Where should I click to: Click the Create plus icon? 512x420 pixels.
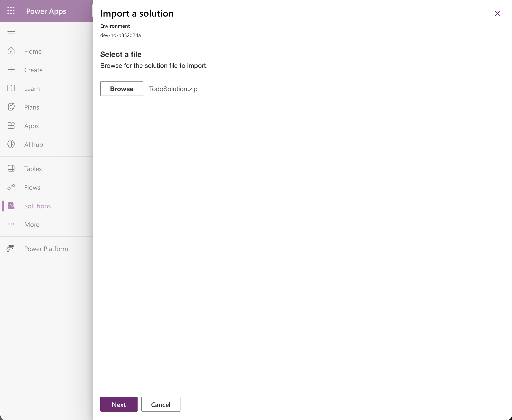[11, 70]
